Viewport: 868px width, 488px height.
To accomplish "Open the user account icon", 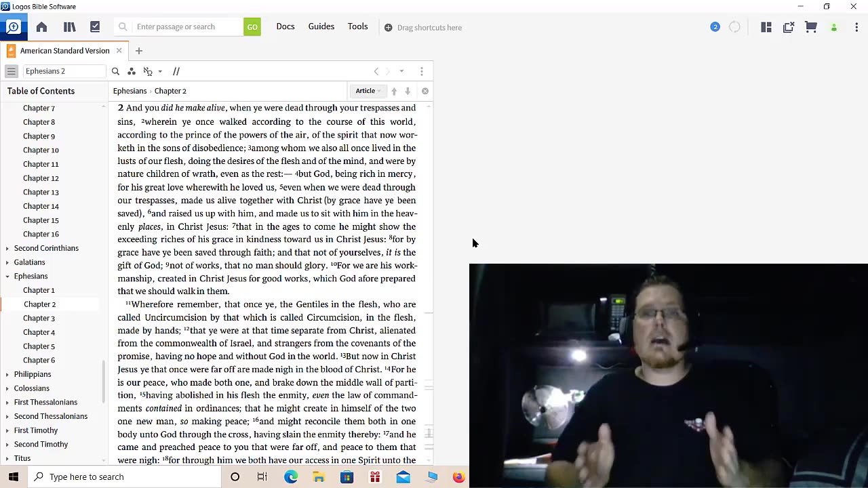I will pos(834,28).
